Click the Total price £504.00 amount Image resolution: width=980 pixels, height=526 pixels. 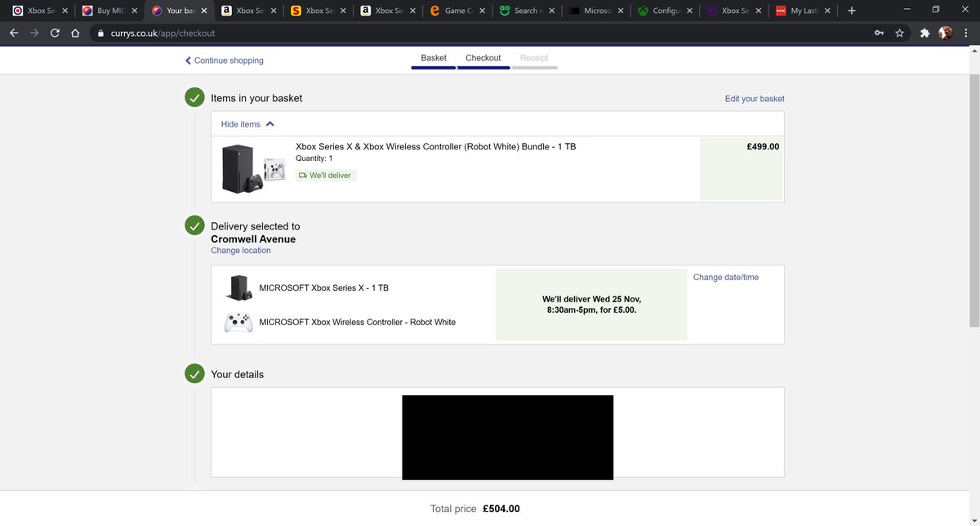click(501, 509)
